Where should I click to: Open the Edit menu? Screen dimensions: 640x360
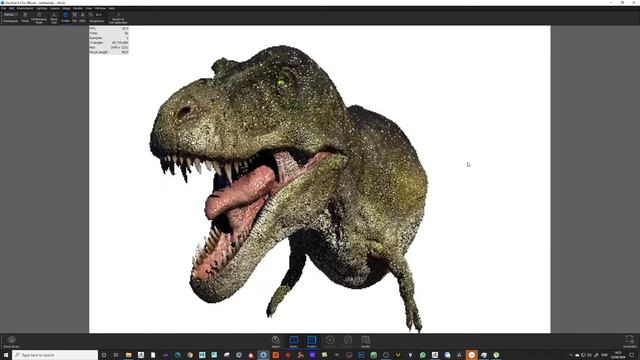click(11, 8)
